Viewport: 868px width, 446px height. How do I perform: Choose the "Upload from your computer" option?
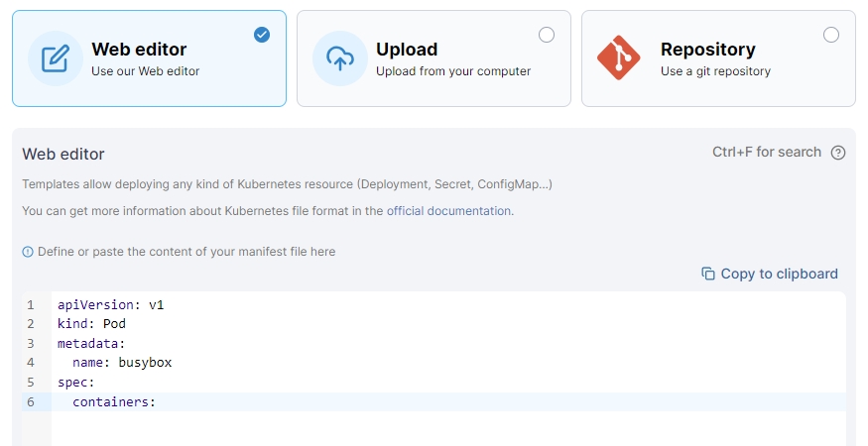(453, 71)
